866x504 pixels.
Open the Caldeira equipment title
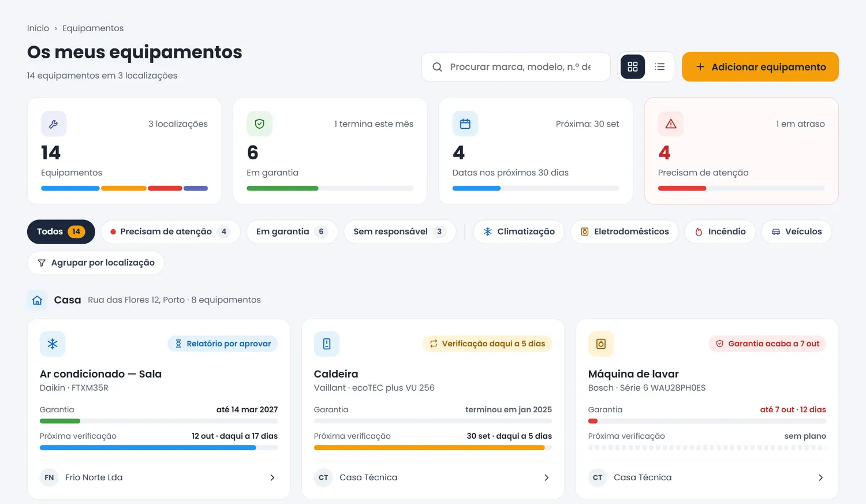336,374
